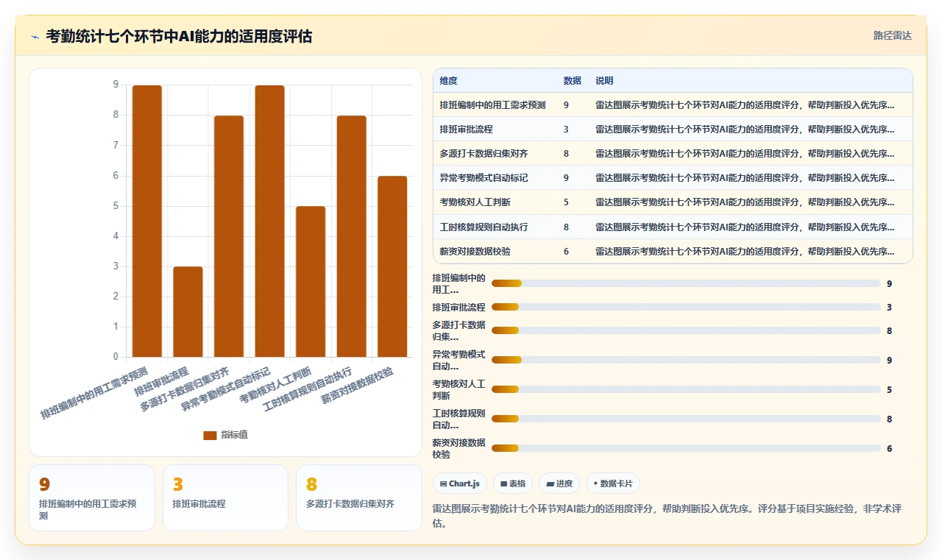The image size is (942, 560).
Task: Click progress bar of 考勤核对人工判断 row
Action: 686,389
